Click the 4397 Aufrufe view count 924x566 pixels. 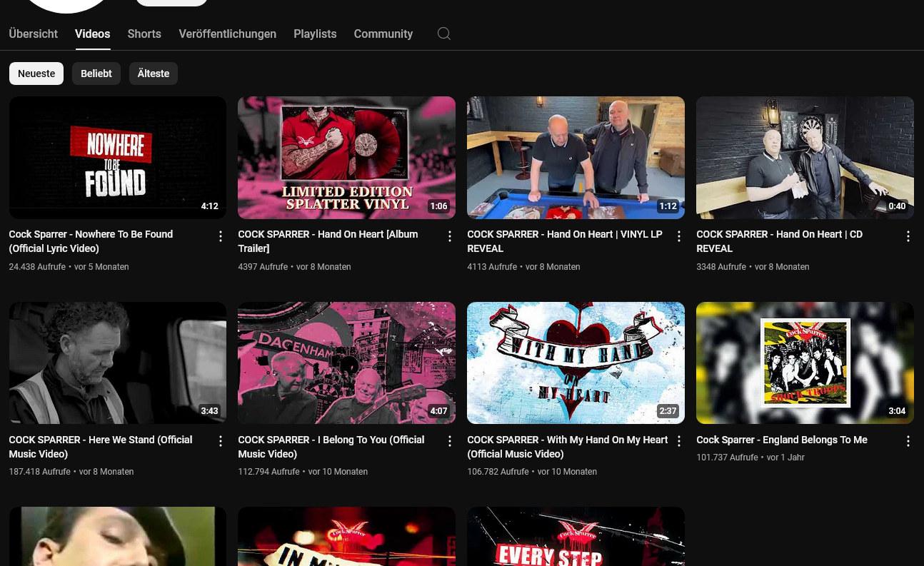[263, 267]
